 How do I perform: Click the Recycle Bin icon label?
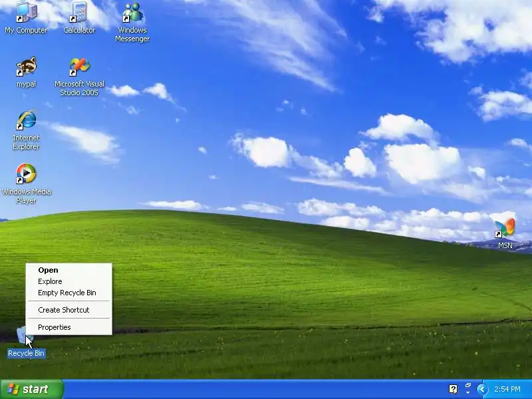point(27,353)
